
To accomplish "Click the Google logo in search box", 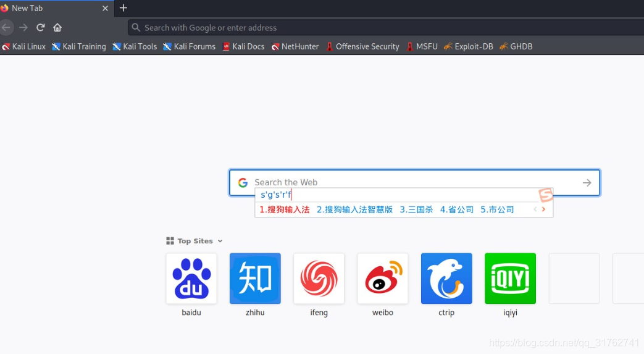I will click(243, 182).
